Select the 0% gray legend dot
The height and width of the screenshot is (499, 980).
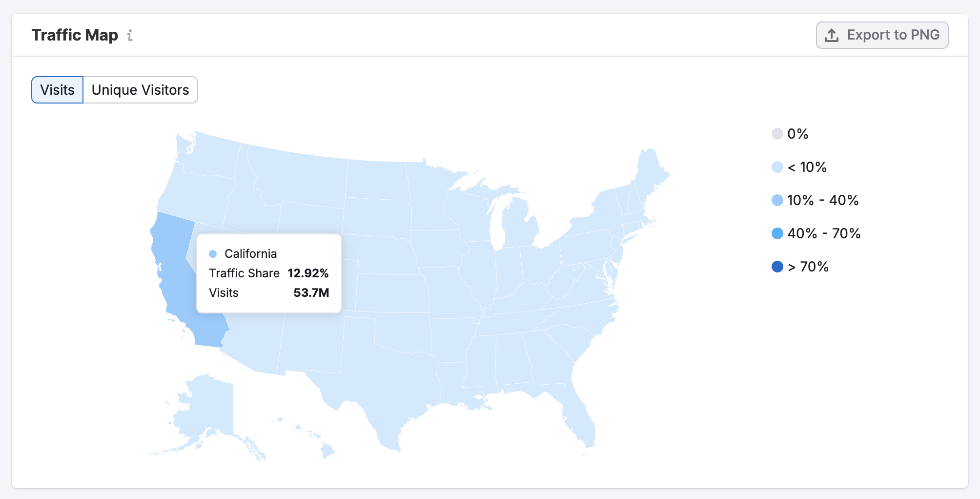[777, 133]
